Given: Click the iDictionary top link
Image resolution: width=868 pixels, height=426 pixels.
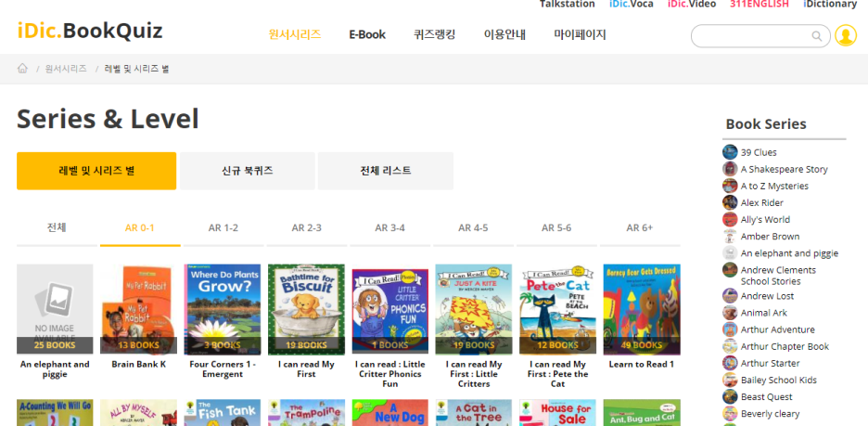Looking at the screenshot, I should [x=830, y=4].
